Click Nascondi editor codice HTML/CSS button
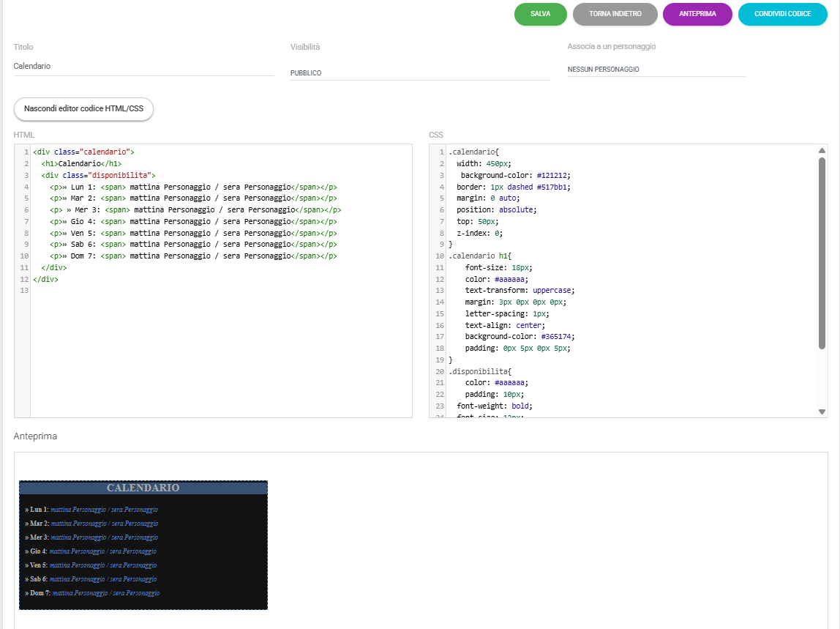 (83, 109)
